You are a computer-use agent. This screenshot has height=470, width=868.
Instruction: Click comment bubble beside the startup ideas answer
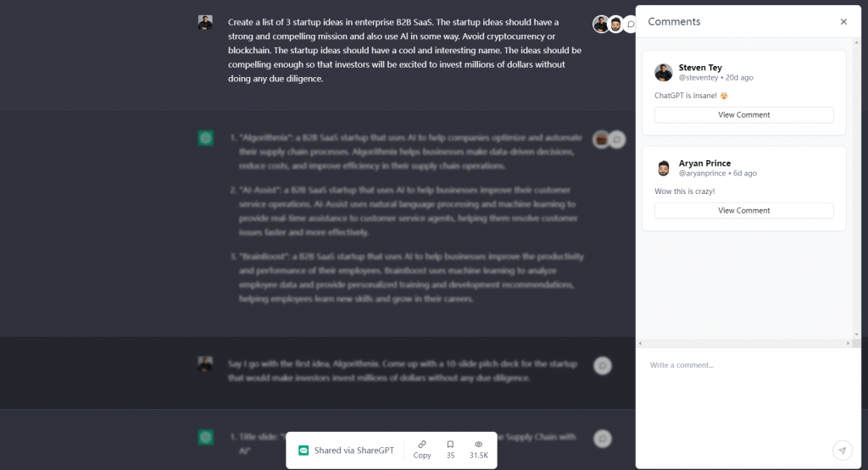617,140
